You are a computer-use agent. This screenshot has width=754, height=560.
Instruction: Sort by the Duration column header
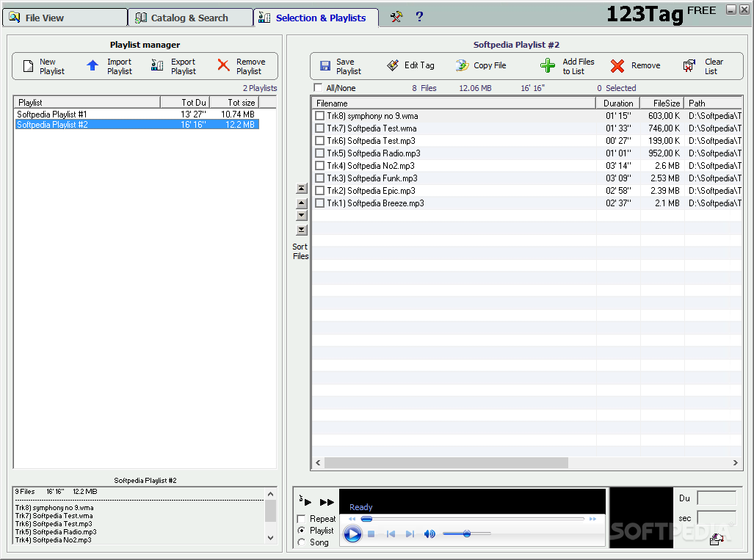pos(618,103)
